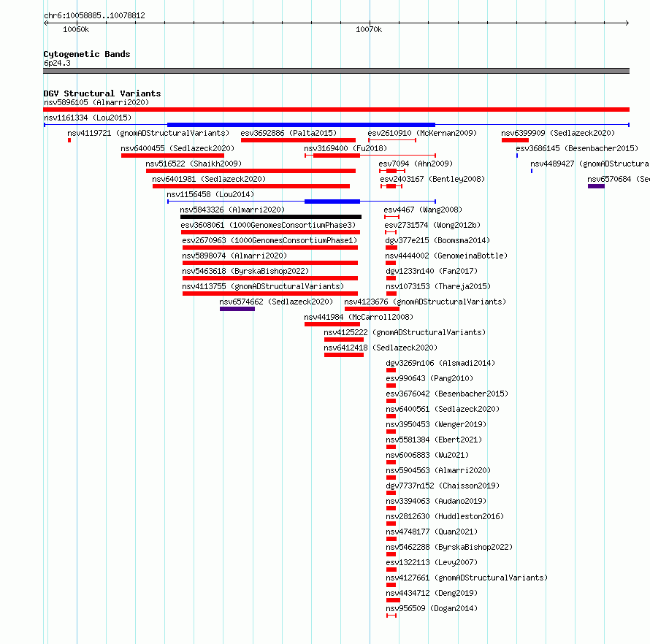This screenshot has width=650, height=644.
Task: Open the esv2670963 (1000GenomesConsortiumPhase1) label
Action: pos(269,240)
